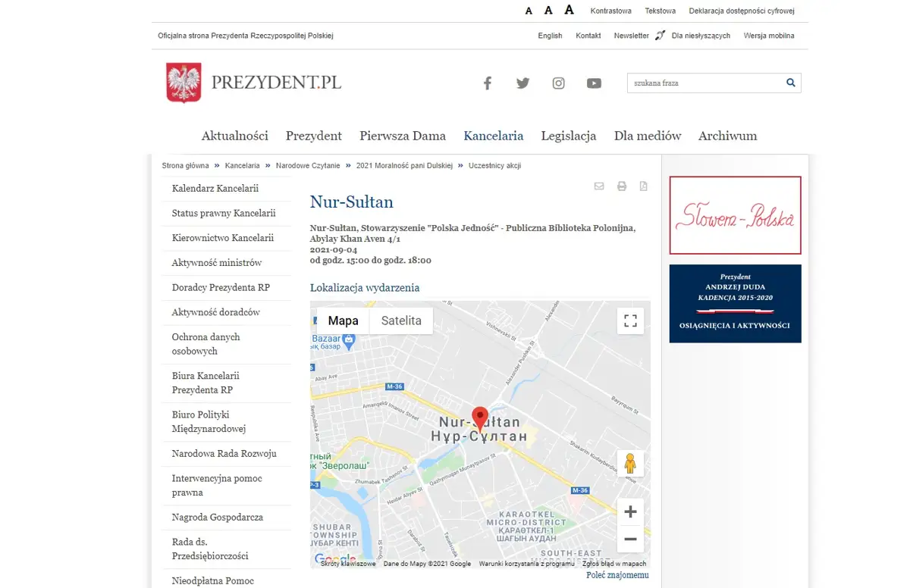
Task: Open Warunki korzystania z programu link
Action: (527, 564)
